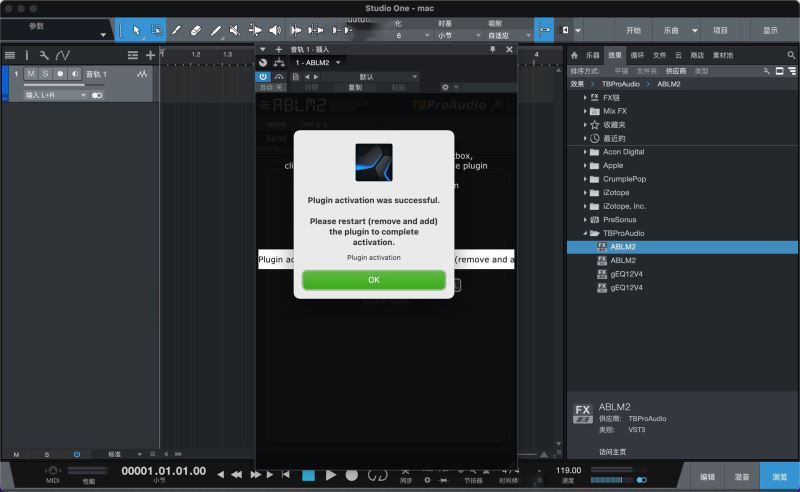Pick the Listen speaker tool
800x492 pixels.
coord(274,31)
